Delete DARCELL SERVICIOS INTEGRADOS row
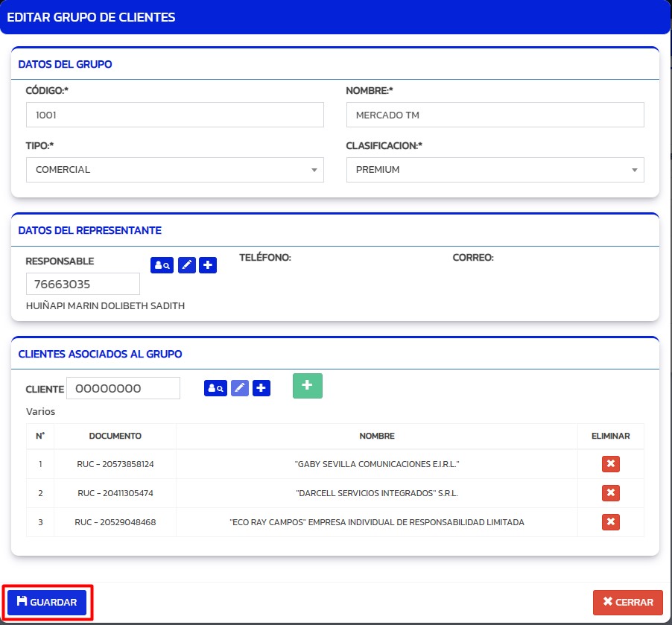The image size is (672, 625). 610,493
